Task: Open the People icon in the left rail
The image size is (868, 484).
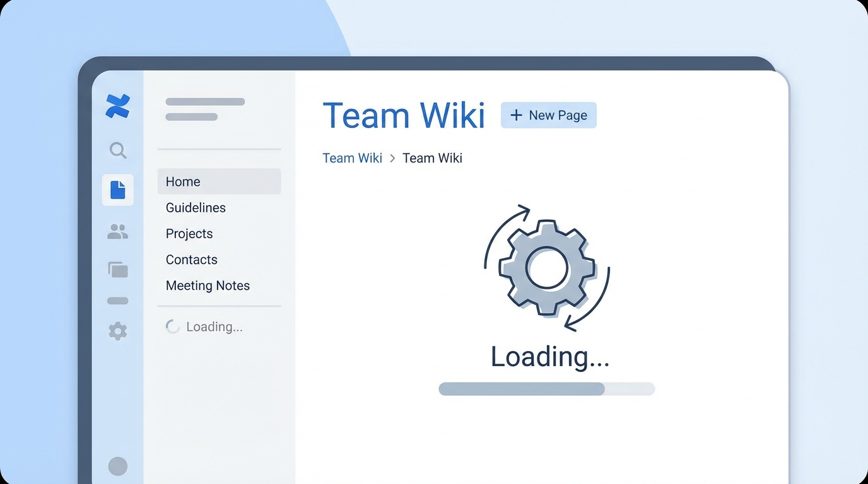Action: [x=117, y=232]
